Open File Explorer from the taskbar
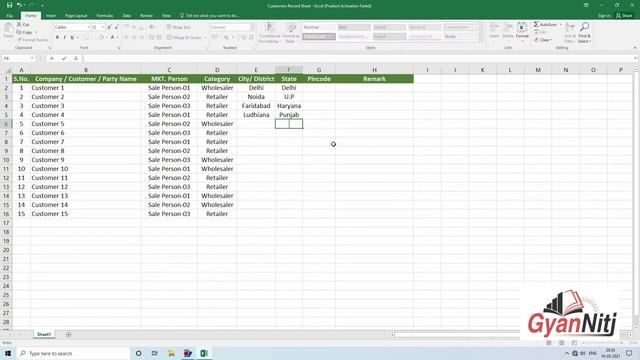The image size is (640, 360). [x=171, y=353]
